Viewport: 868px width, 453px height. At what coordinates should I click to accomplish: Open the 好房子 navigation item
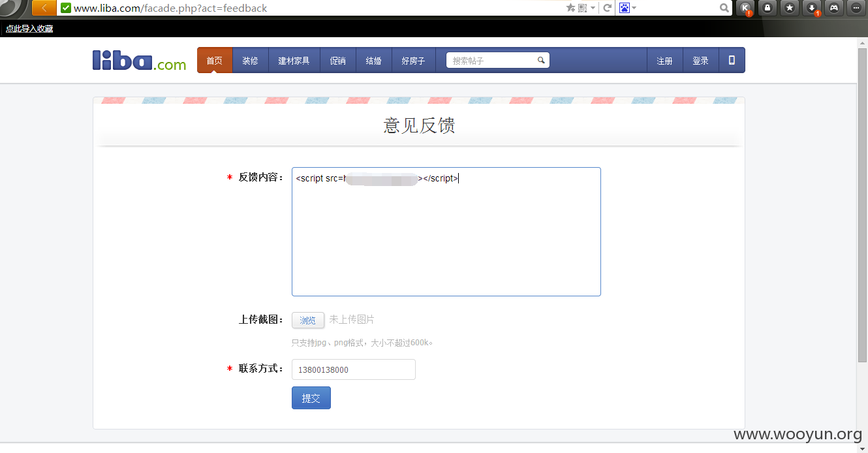413,60
